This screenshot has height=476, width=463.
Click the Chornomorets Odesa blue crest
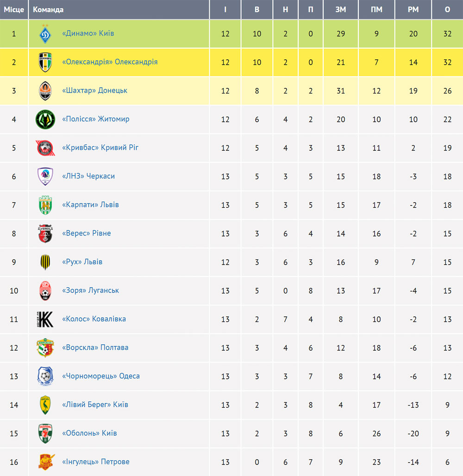45,376
